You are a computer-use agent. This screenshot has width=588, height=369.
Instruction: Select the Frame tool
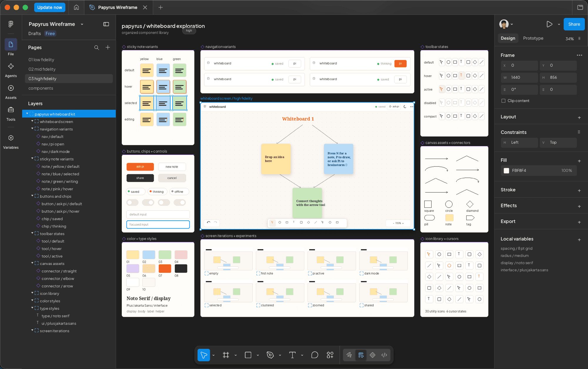pos(226,355)
